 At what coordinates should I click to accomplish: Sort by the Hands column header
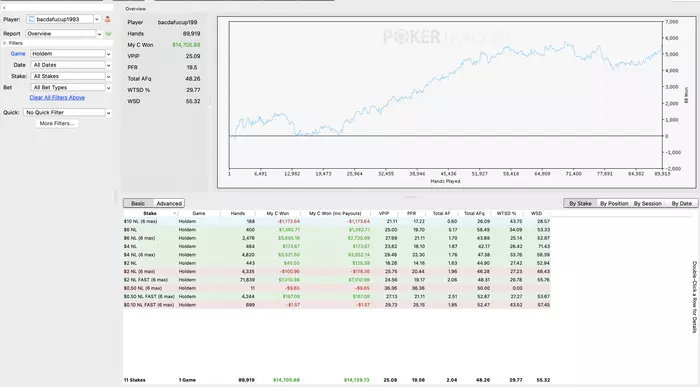pos(238,214)
